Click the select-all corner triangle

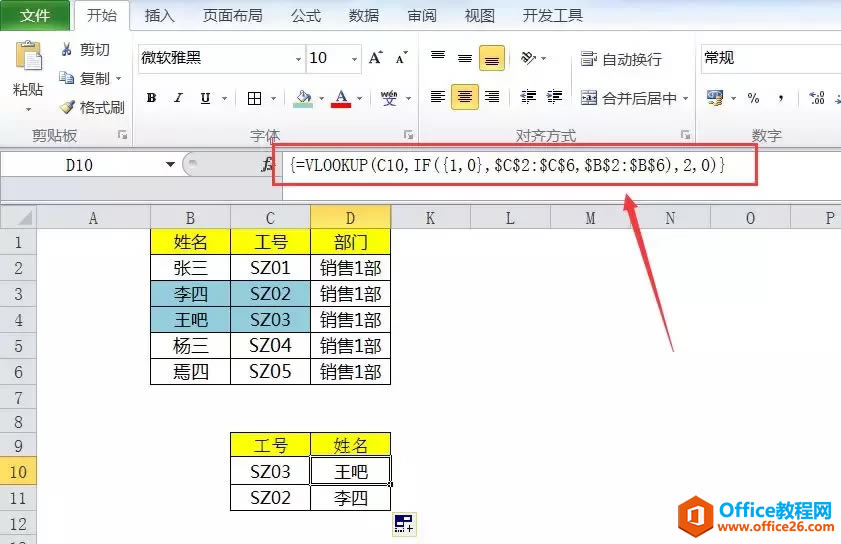(x=19, y=217)
